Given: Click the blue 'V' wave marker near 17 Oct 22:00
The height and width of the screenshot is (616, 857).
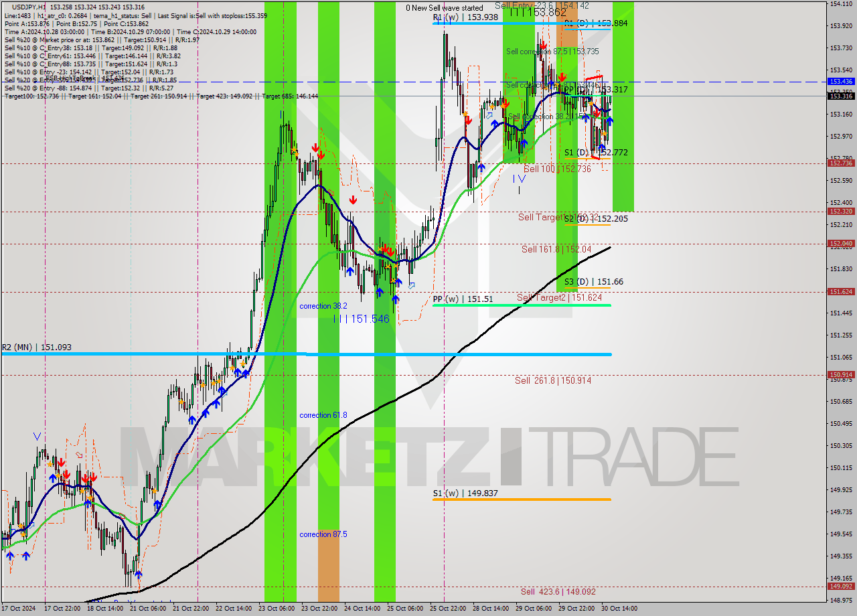Looking at the screenshot, I should [37, 437].
